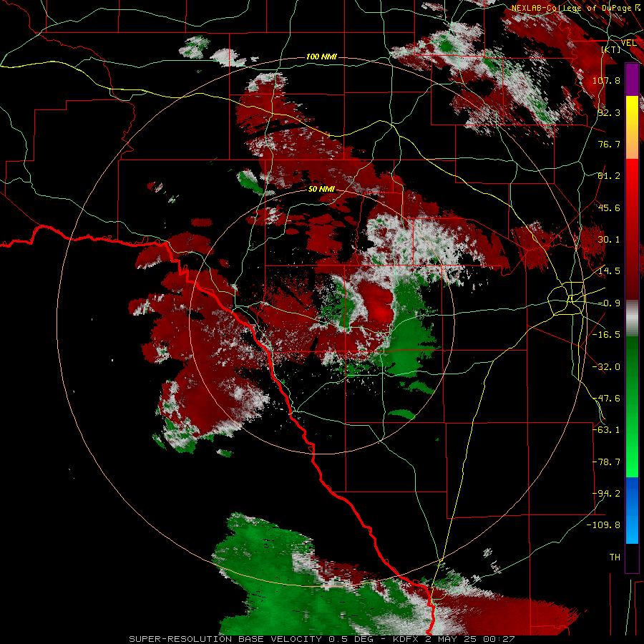
Task: Click the 50 NMI range ring label
Action: 321,189
